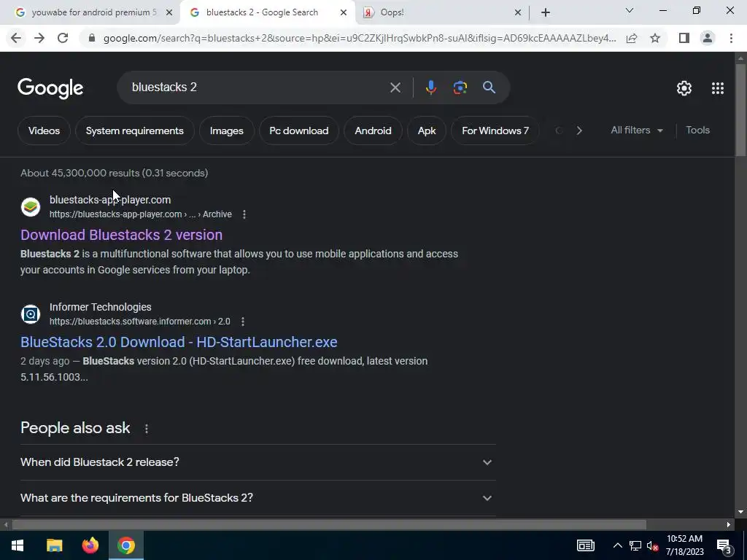Share this page via address bar icon

pyautogui.click(x=632, y=38)
